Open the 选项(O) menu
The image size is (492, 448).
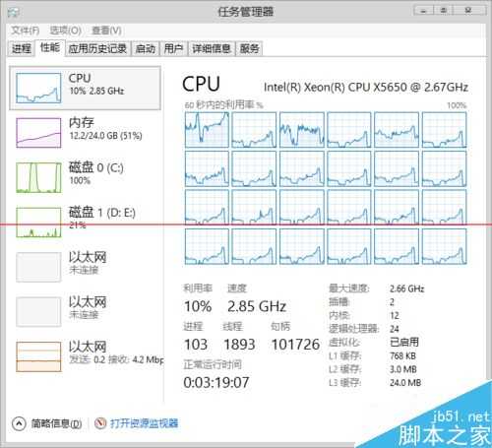(x=65, y=31)
